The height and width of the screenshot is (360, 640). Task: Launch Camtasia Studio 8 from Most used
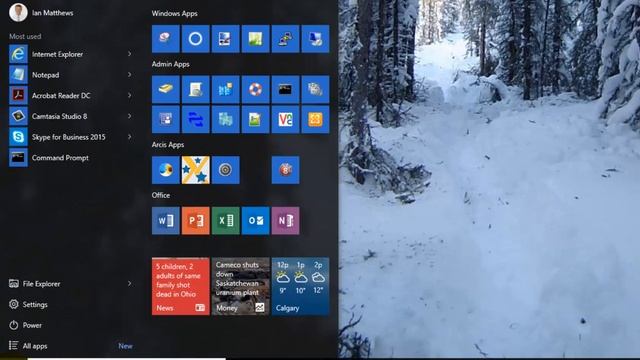[x=71, y=116]
